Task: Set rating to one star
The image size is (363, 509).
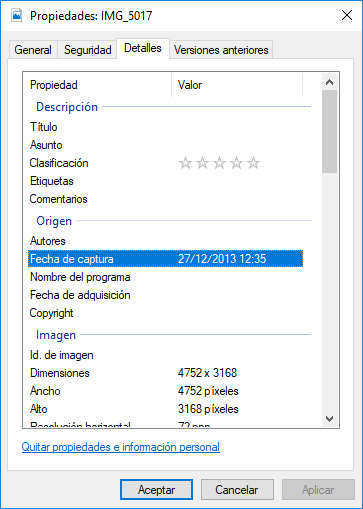Action: click(185, 163)
